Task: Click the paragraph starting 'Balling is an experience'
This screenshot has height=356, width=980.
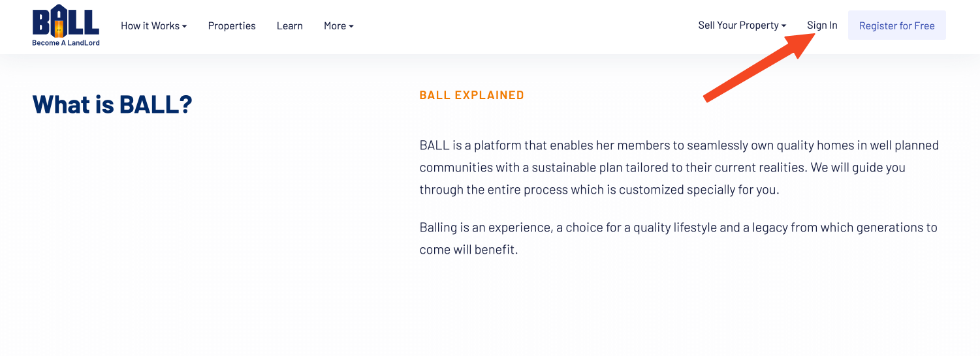Action: point(678,239)
